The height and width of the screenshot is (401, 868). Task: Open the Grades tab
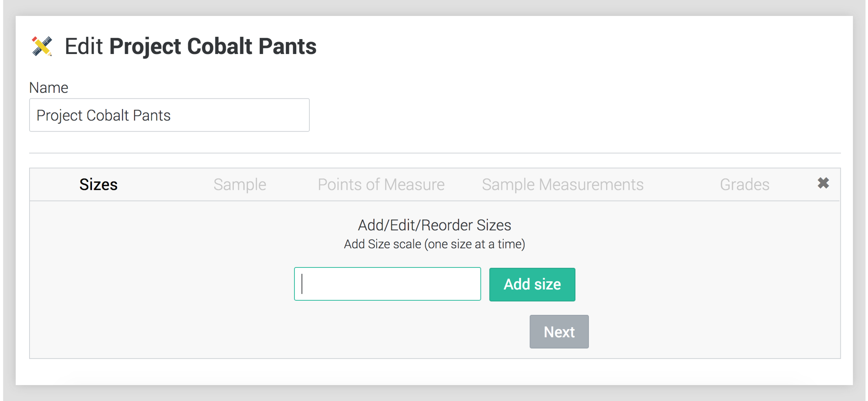click(x=744, y=184)
